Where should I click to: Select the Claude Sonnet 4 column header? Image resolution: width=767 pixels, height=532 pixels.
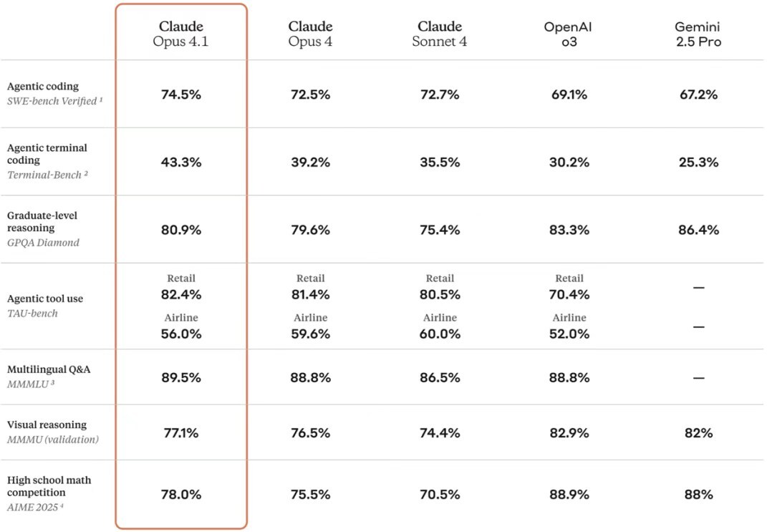(x=440, y=34)
